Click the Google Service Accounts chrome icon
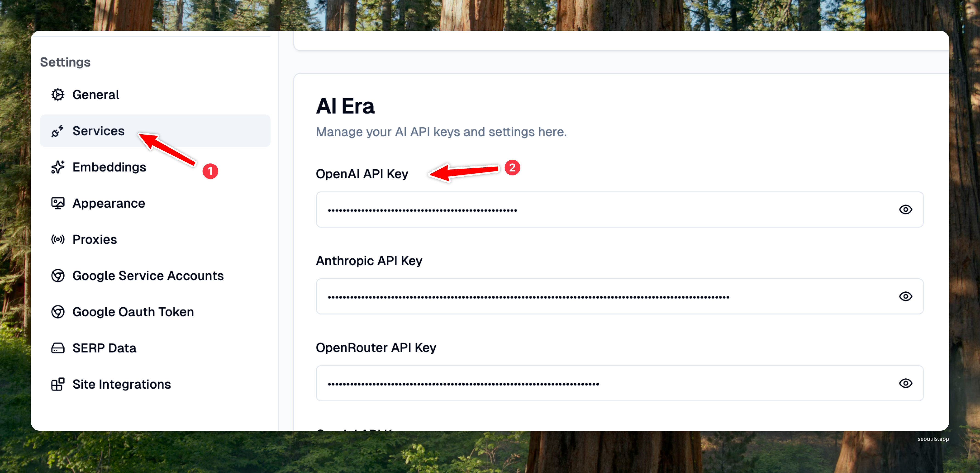The width and height of the screenshot is (980, 473). tap(58, 276)
